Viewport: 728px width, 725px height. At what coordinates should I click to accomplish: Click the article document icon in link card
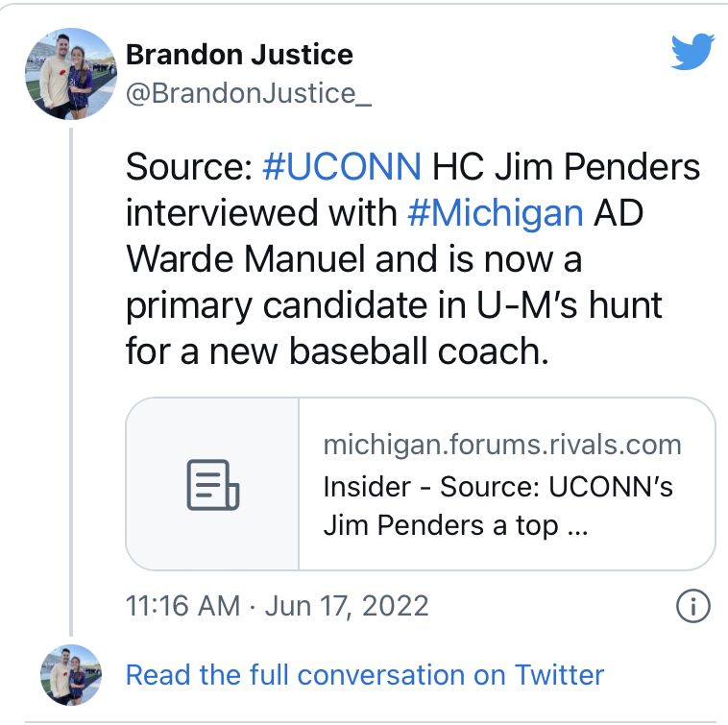212,485
